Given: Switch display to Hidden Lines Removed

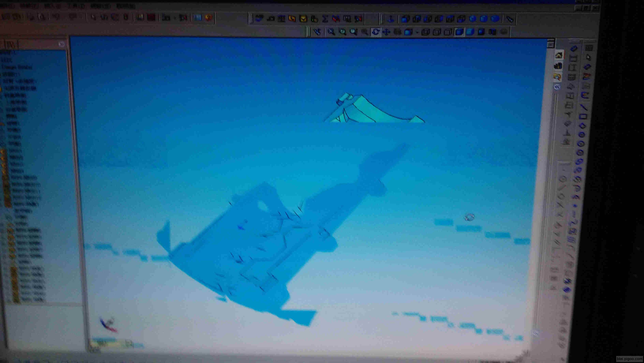Looking at the screenshot, I should tap(448, 32).
